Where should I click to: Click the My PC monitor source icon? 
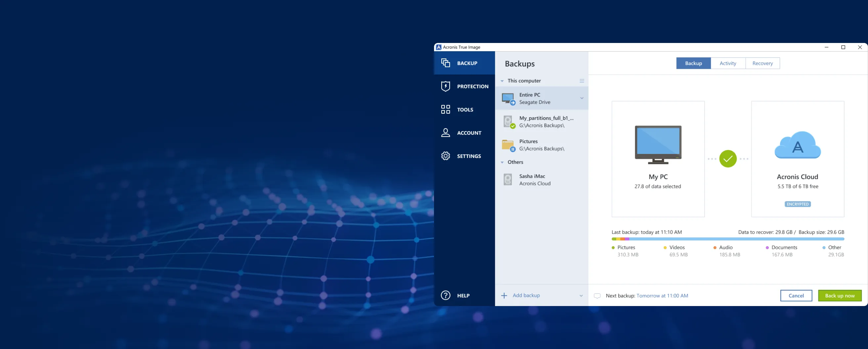point(658,145)
